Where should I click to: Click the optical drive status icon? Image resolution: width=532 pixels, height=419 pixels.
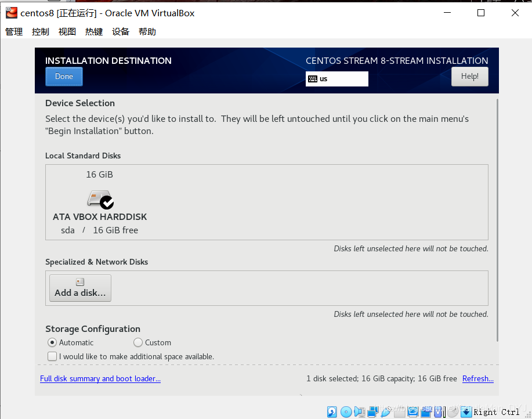(346, 412)
